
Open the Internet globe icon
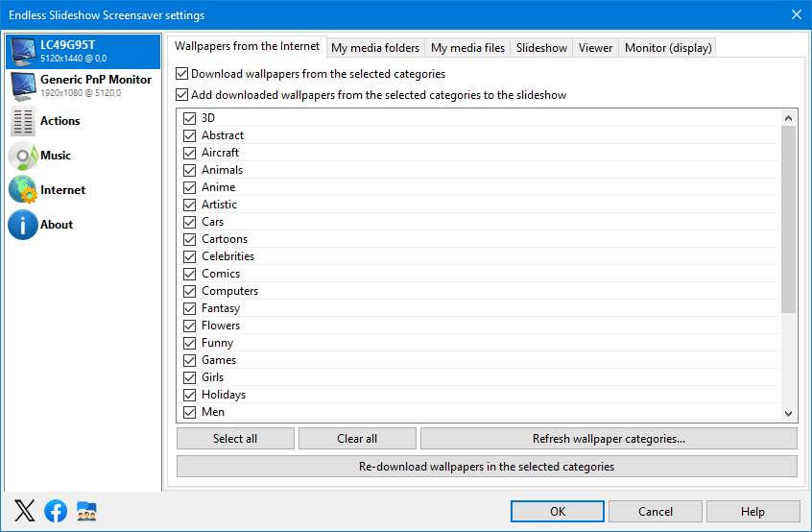click(23, 189)
